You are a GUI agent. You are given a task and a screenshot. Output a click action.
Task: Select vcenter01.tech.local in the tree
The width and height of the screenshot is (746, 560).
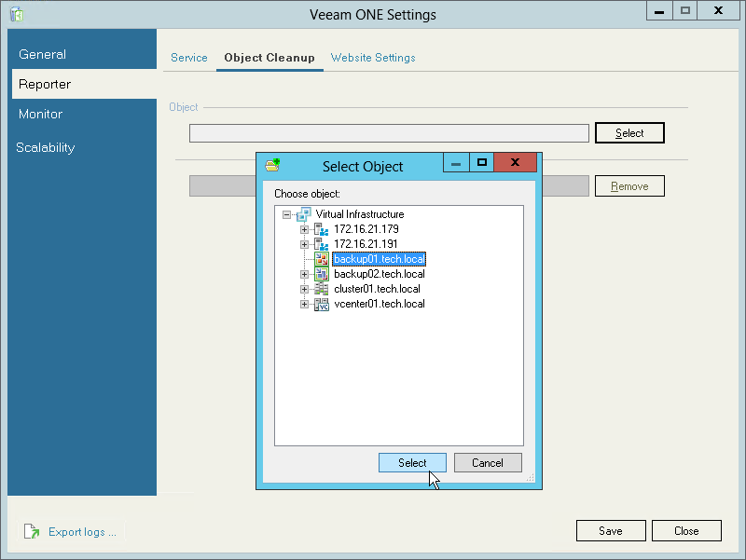(x=380, y=304)
